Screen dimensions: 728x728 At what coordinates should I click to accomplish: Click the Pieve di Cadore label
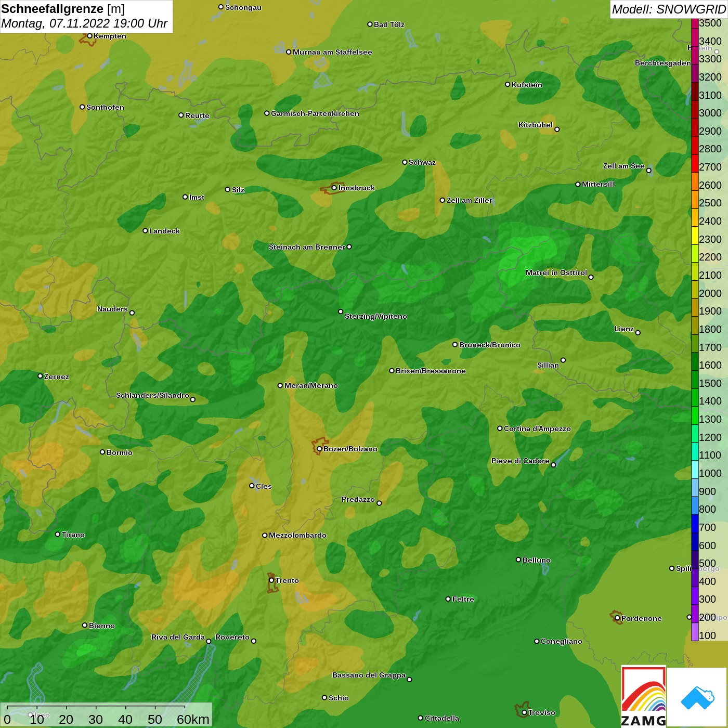[520, 461]
